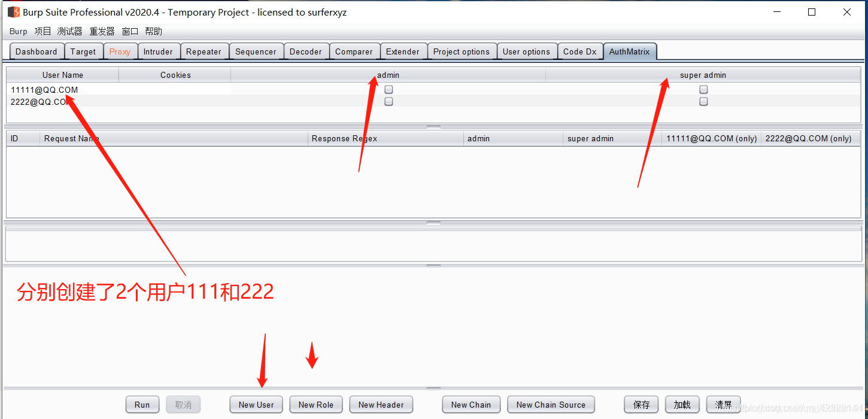Screen dimensions: 868x419
Task: Switch to the Decoder tab
Action: point(306,51)
